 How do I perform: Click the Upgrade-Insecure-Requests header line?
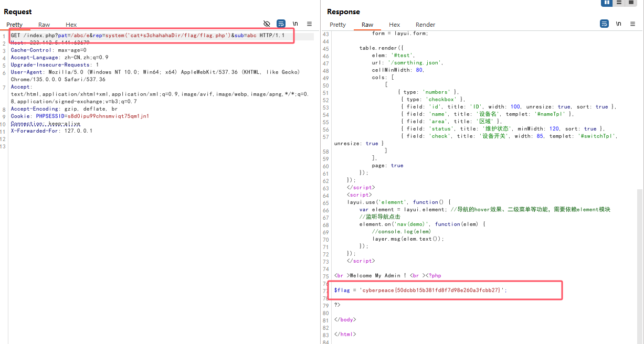(55, 65)
